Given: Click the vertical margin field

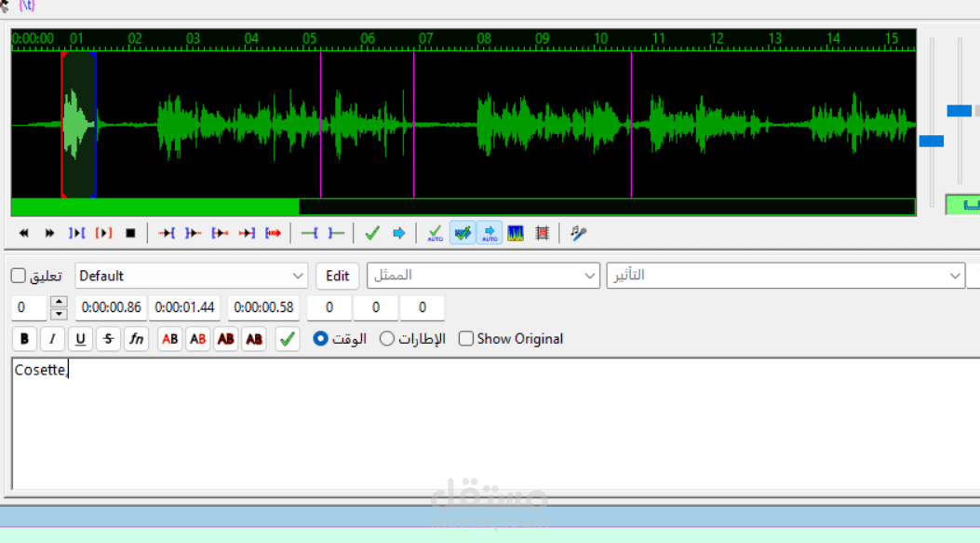Looking at the screenshot, I should pyautogui.click(x=423, y=307).
